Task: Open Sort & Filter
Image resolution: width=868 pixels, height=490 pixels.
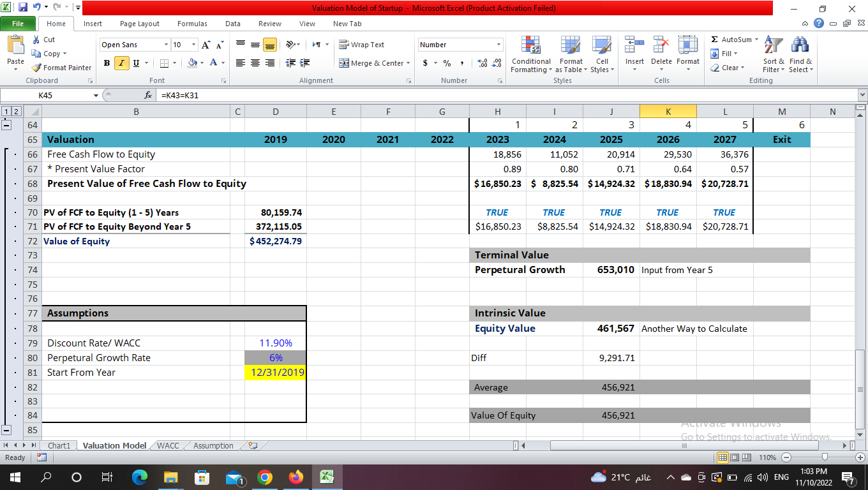Action: click(x=772, y=54)
